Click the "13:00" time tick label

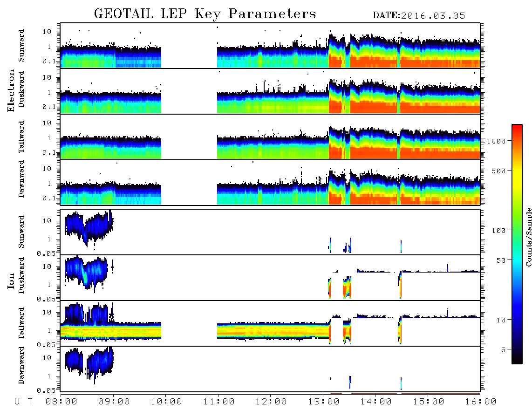(324, 402)
